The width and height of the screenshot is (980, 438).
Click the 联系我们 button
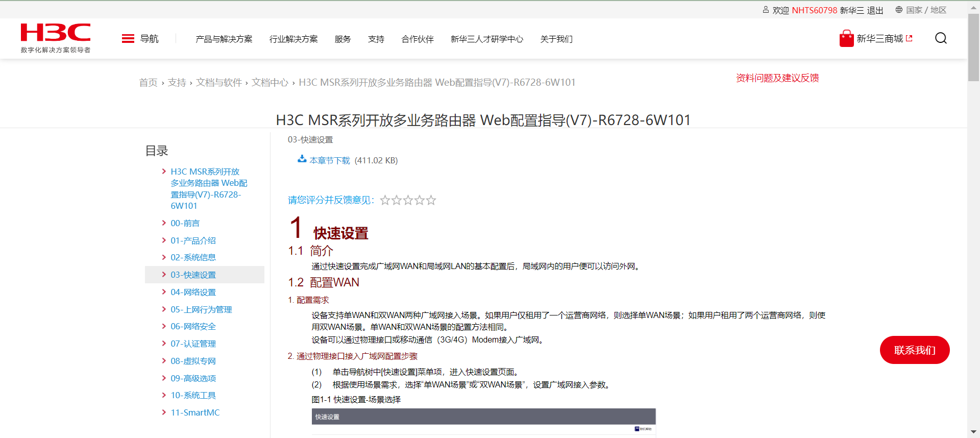coord(915,350)
